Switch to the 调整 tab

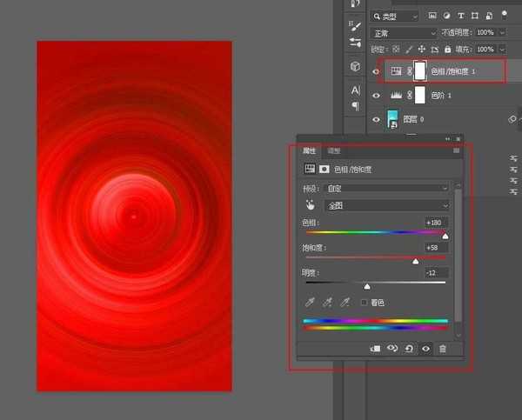click(x=334, y=150)
